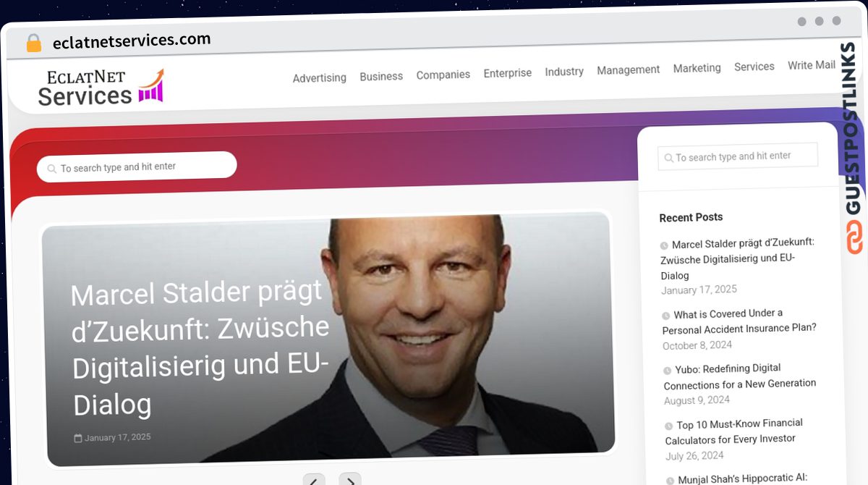Image resolution: width=868 pixels, height=485 pixels.
Task: Open the Enterprise navigation item
Action: (x=508, y=73)
